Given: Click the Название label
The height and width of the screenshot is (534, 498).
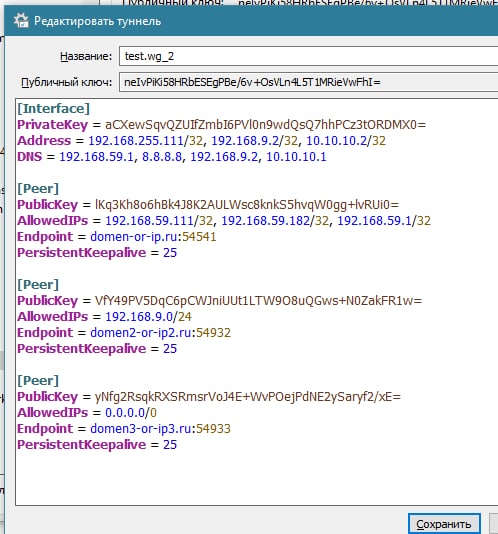Looking at the screenshot, I should [x=86, y=56].
